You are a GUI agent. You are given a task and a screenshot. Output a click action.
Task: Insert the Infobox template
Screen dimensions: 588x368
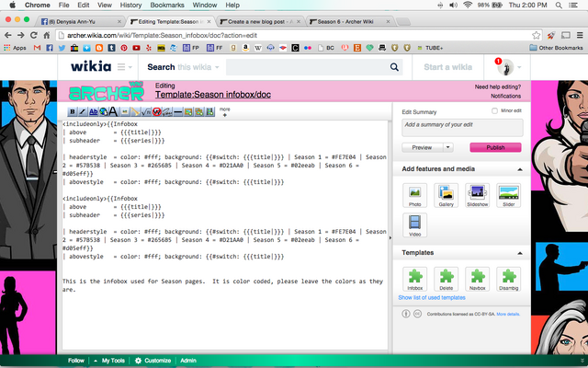click(414, 279)
